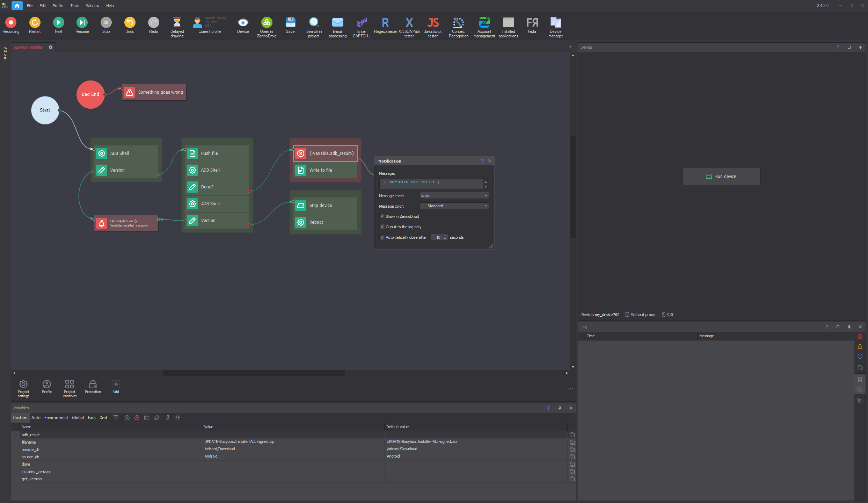Open Context Recognition tool
The height and width of the screenshot is (503, 868).
(458, 23)
